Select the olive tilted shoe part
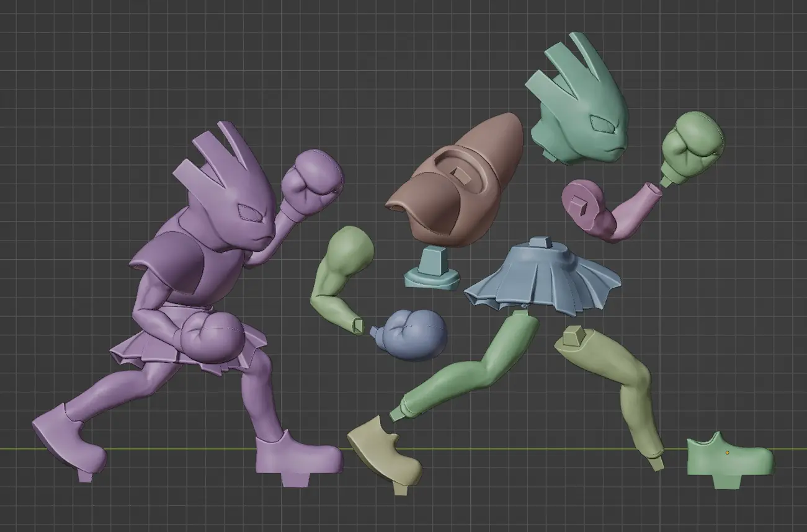 point(385,457)
